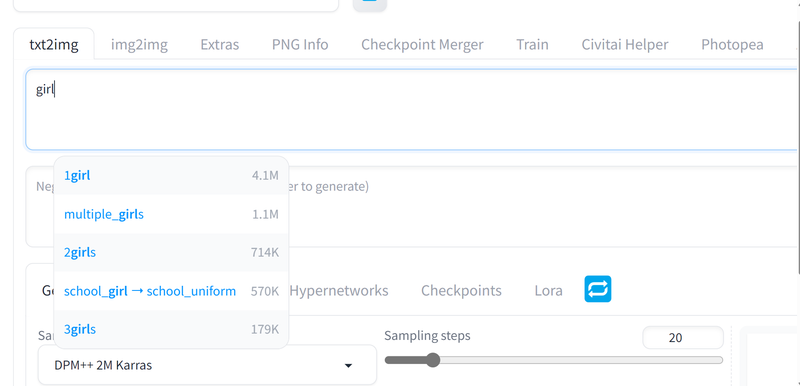This screenshot has width=800, height=386.
Task: Switch to the img2img tab
Action: click(139, 44)
